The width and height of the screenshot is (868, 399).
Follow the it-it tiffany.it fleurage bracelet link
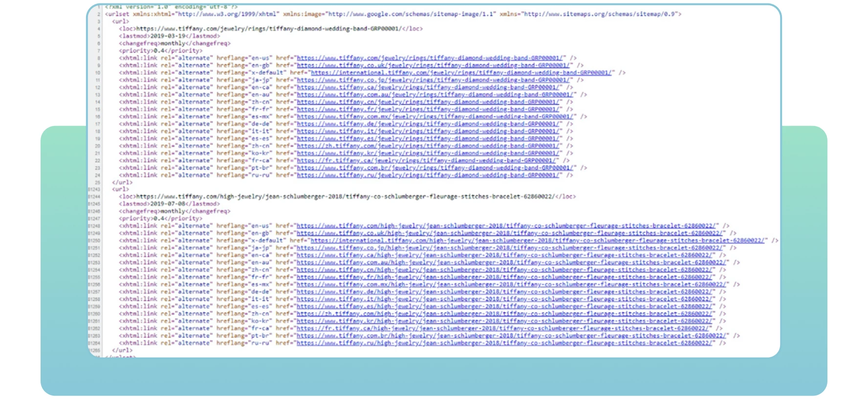pyautogui.click(x=505, y=299)
